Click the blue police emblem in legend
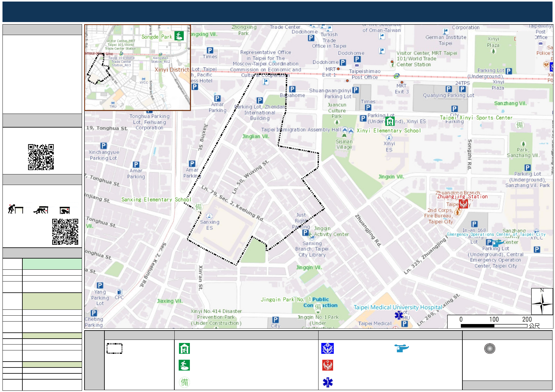This screenshot has height=392, width=555. coord(328,348)
